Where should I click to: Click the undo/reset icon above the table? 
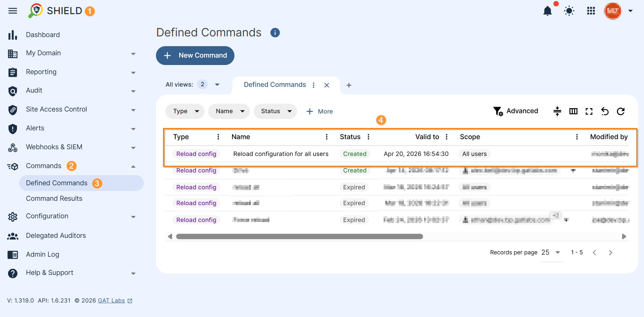pos(605,111)
